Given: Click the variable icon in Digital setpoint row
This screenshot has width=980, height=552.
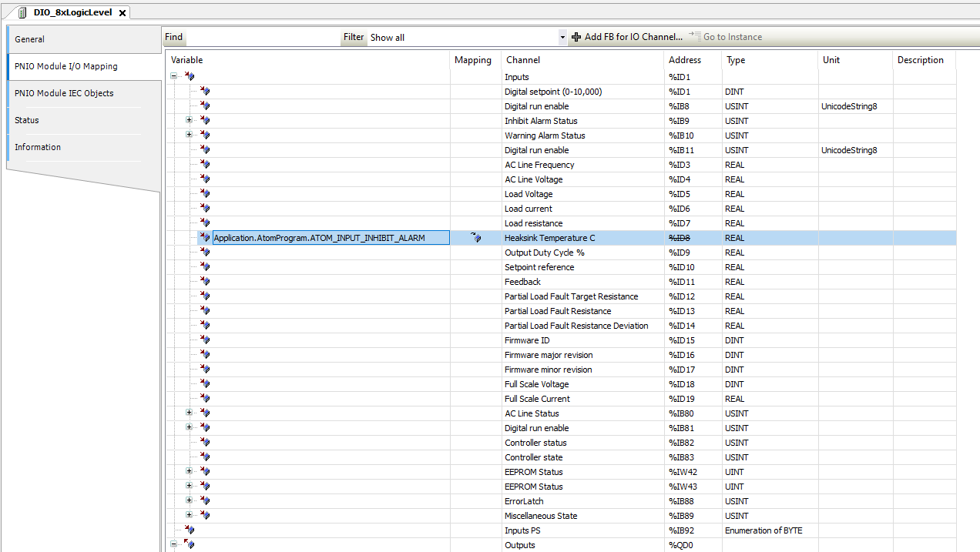Looking at the screenshot, I should (204, 92).
